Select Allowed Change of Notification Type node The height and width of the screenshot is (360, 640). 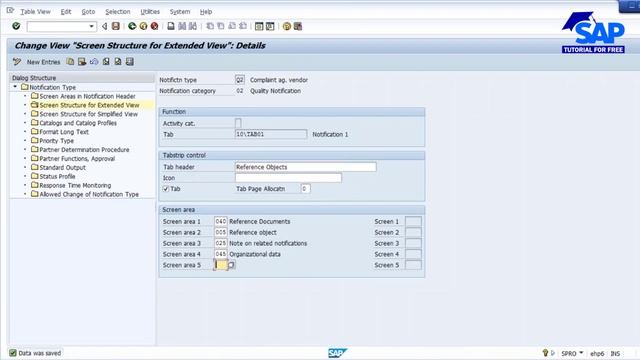89,194
